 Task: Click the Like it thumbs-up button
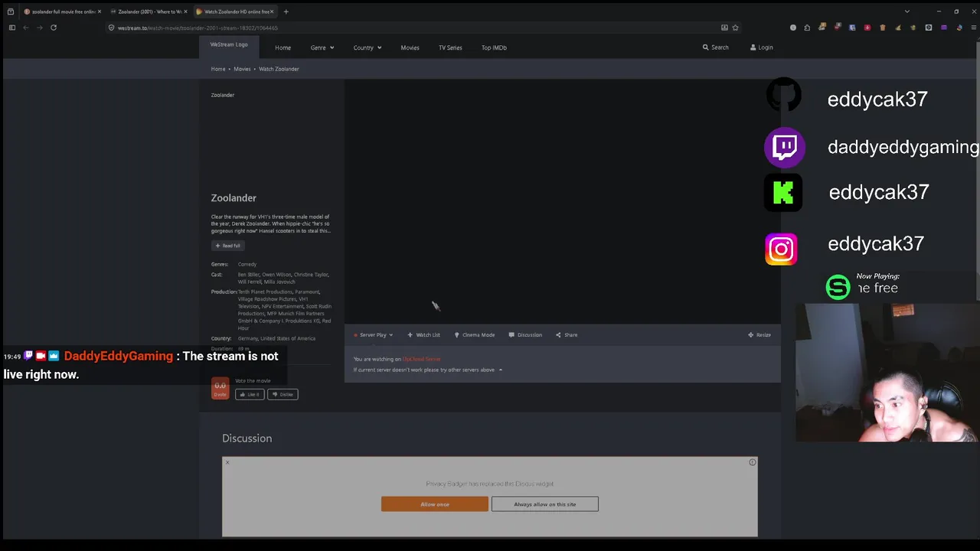[x=250, y=394]
